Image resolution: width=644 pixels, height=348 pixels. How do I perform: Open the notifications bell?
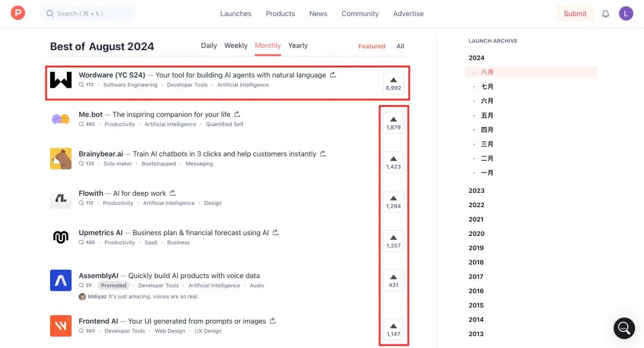pyautogui.click(x=605, y=14)
